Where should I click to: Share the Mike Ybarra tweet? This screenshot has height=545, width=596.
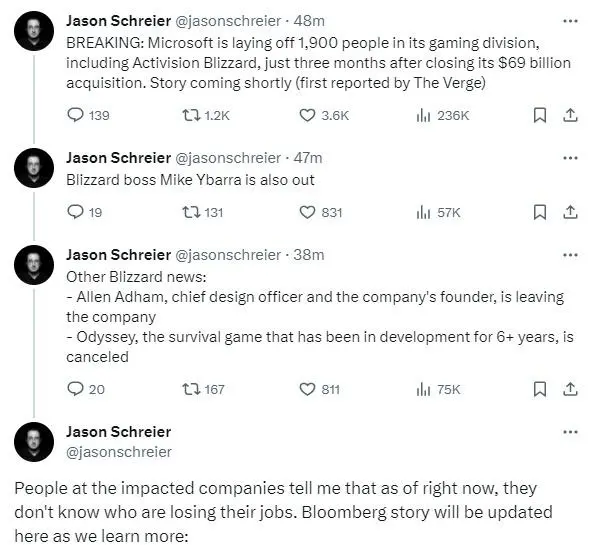pyautogui.click(x=570, y=212)
